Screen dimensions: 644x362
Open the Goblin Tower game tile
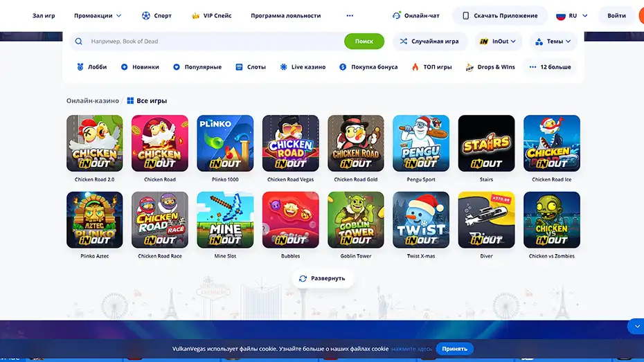point(356,219)
